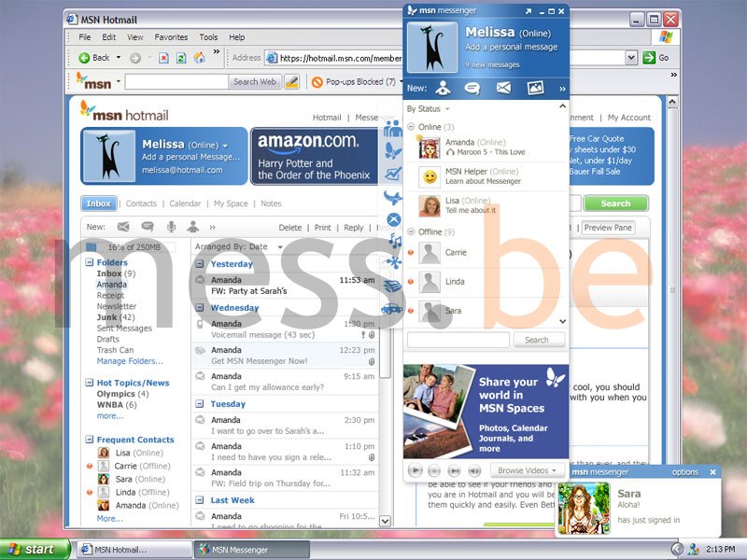Collapse the Offline contacts group

pos(411,231)
